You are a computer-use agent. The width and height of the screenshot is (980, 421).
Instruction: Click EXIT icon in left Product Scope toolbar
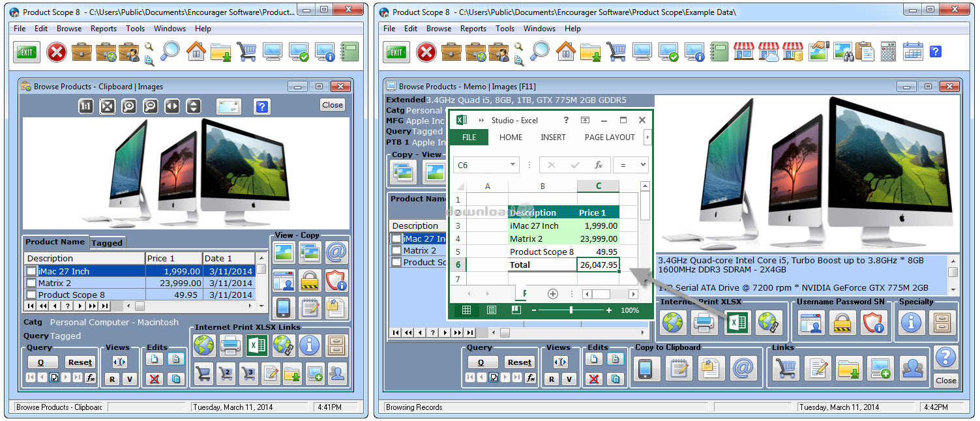point(27,52)
